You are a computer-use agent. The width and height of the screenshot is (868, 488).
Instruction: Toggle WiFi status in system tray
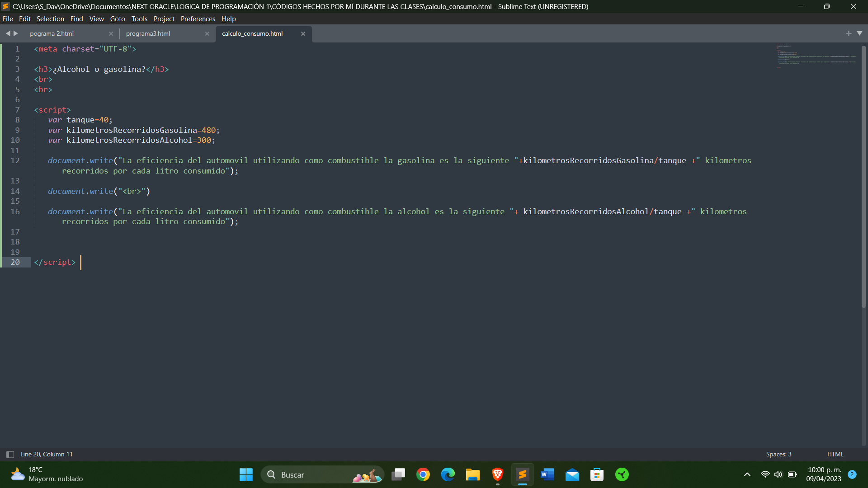[x=765, y=474]
